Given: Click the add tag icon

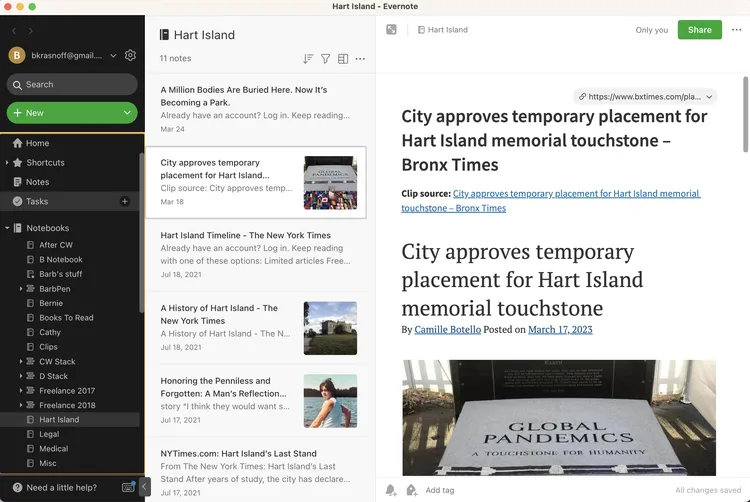Looking at the screenshot, I should point(411,490).
